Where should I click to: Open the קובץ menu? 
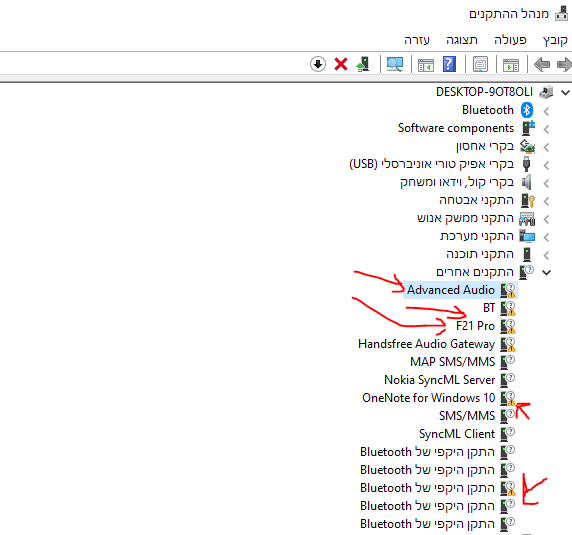pyautogui.click(x=555, y=40)
